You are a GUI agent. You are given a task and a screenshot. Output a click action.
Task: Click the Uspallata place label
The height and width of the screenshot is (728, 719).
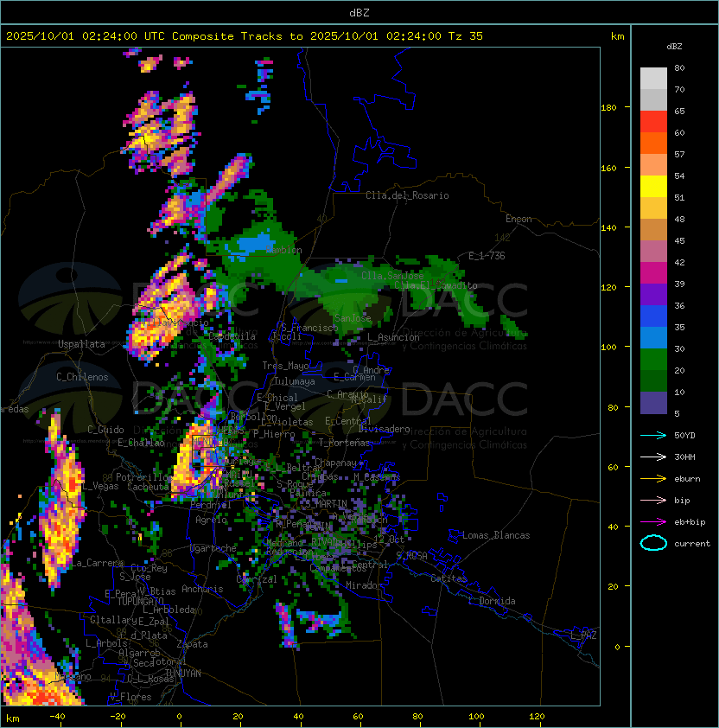[x=81, y=344]
